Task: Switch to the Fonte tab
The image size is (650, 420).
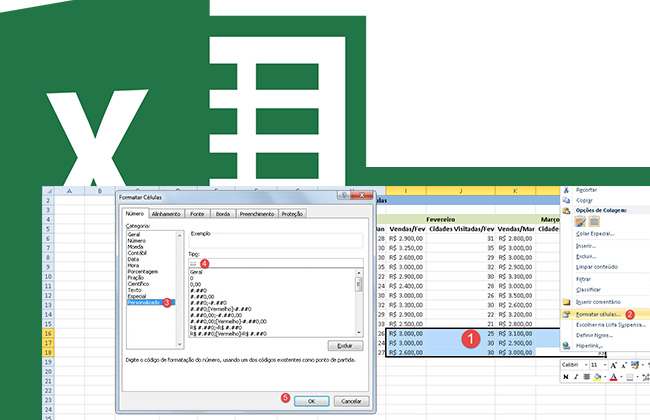Action: click(197, 214)
